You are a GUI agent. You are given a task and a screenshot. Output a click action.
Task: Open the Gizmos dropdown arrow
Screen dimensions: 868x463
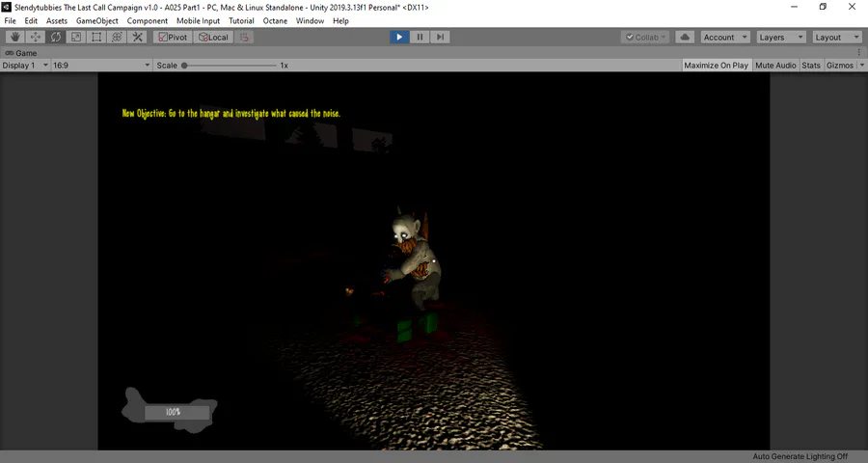[x=862, y=66]
